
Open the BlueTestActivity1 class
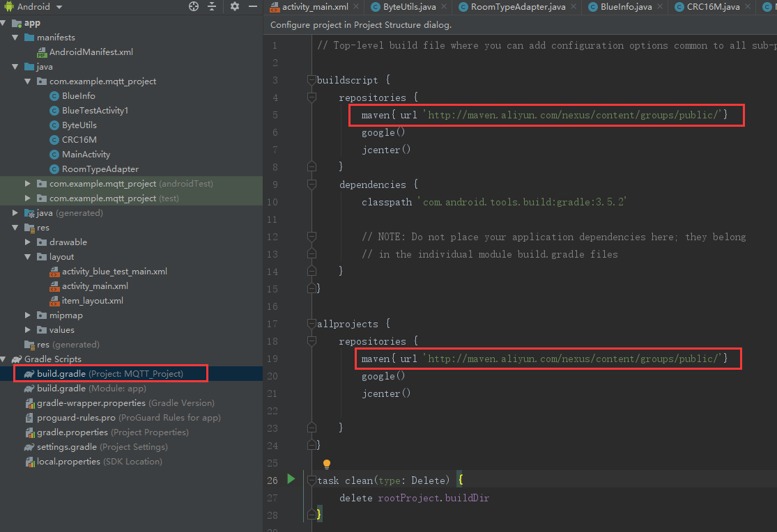tap(95, 111)
